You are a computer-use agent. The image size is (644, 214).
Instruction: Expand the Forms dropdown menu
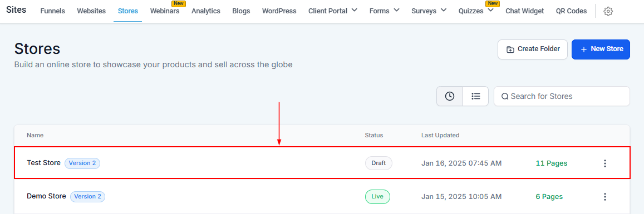[x=396, y=10]
